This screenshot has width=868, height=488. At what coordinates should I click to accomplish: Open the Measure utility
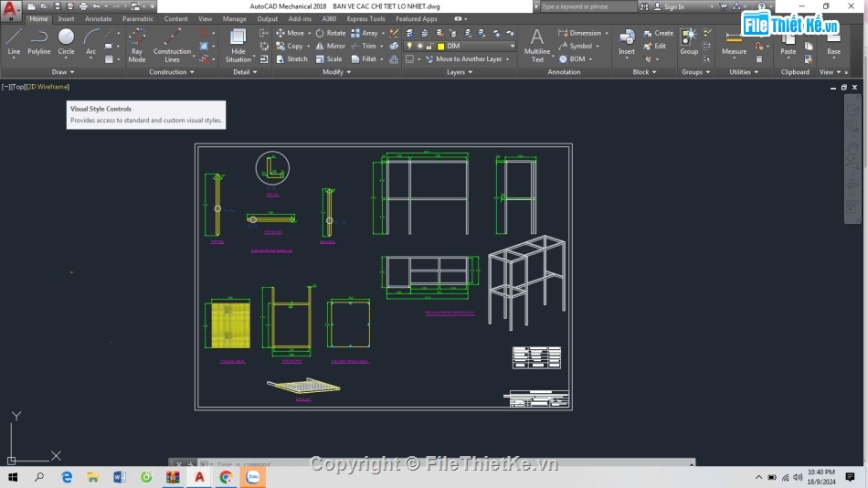click(734, 43)
